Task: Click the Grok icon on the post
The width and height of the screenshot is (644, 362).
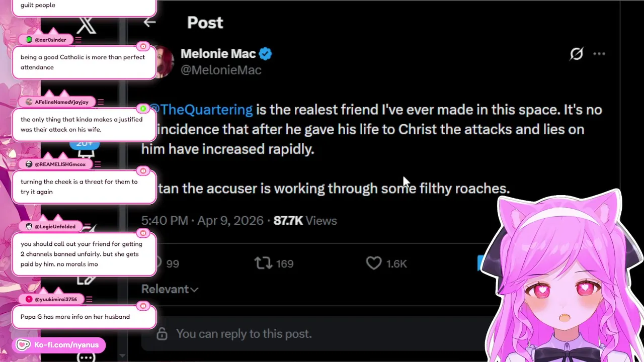Action: [576, 54]
